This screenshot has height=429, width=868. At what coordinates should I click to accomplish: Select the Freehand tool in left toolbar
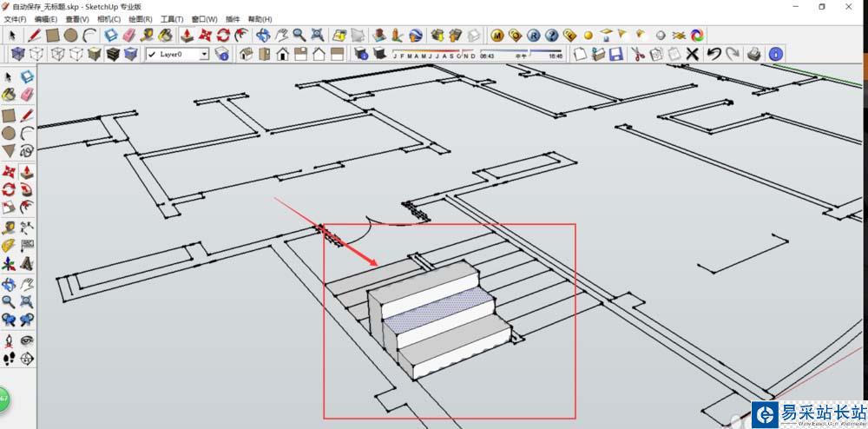coord(27,150)
